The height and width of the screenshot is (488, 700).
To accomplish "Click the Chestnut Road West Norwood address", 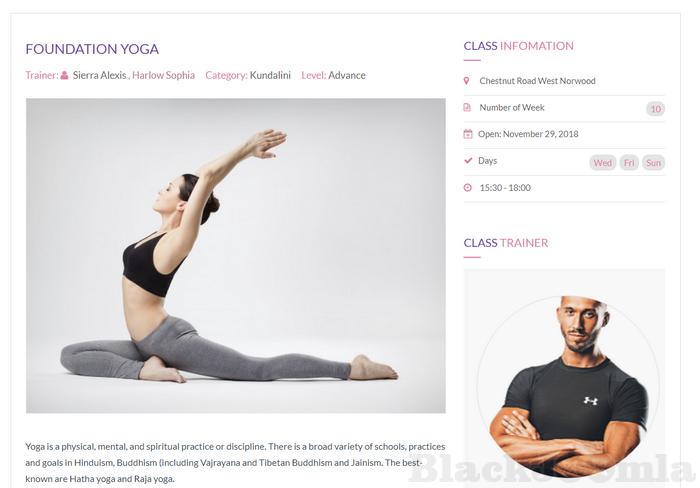I will pos(538,81).
